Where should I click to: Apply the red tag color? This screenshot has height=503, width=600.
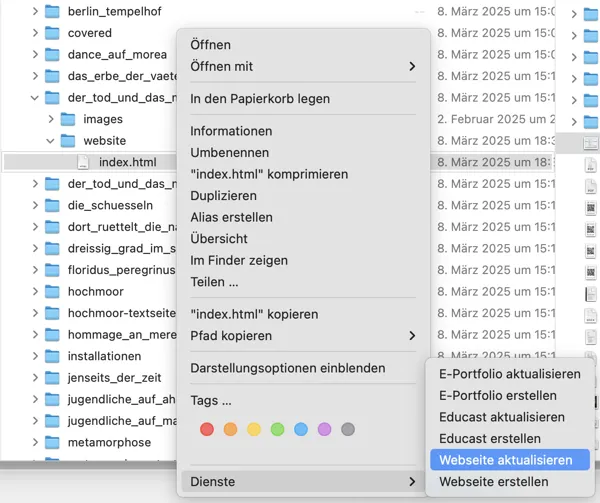[207, 429]
